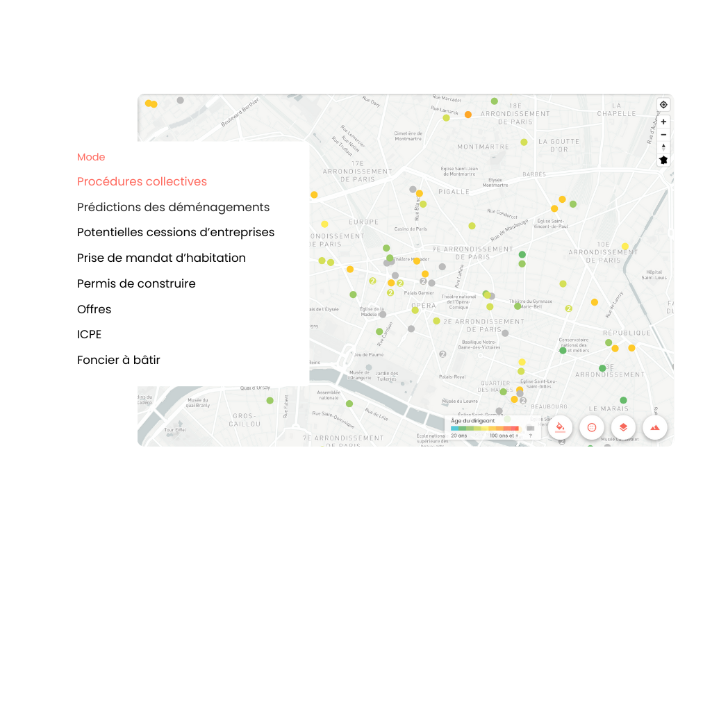Select green marker by Assemblée nationale
Image resolution: width=728 pixels, height=728 pixels.
pyautogui.click(x=349, y=404)
